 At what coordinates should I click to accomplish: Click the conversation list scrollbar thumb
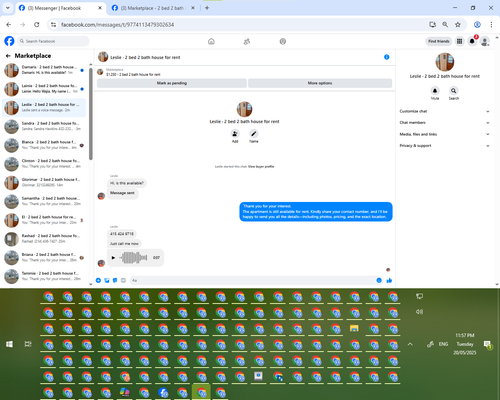coord(91,113)
